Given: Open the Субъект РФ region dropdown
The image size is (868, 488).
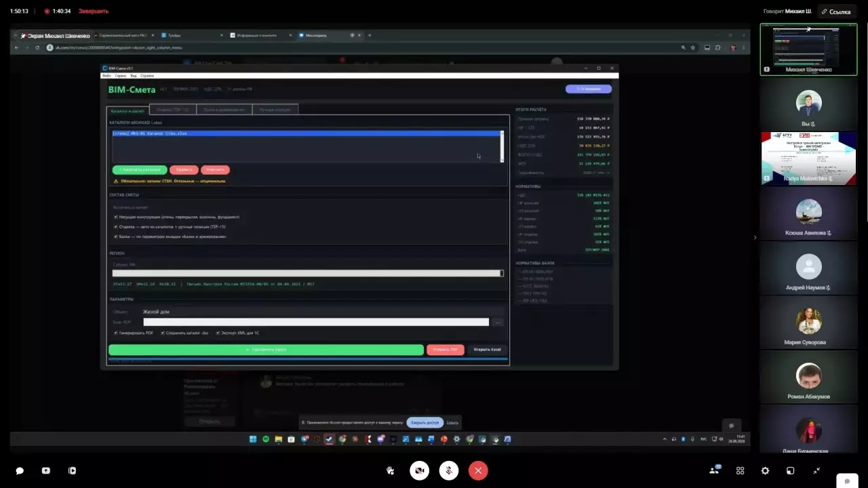Looking at the screenshot, I should (x=308, y=273).
